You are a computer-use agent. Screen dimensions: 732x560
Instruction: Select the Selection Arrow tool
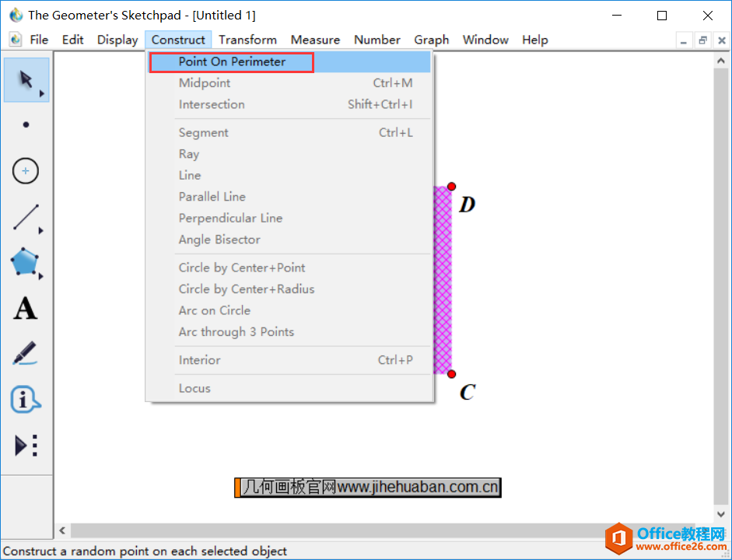(x=26, y=79)
